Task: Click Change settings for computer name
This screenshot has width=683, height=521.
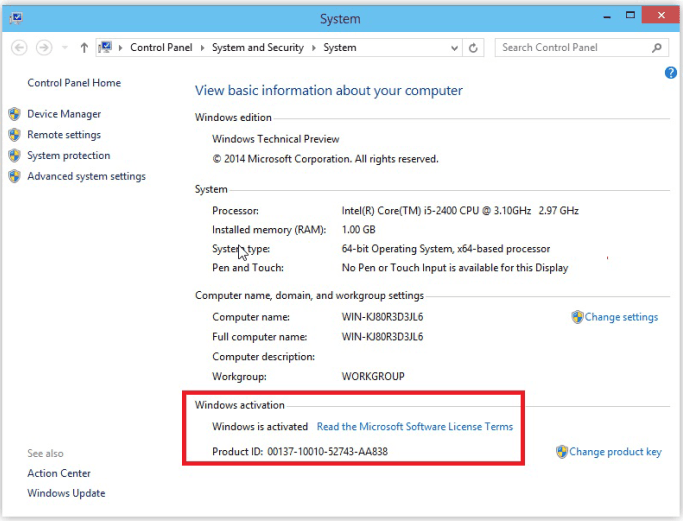Action: point(621,317)
